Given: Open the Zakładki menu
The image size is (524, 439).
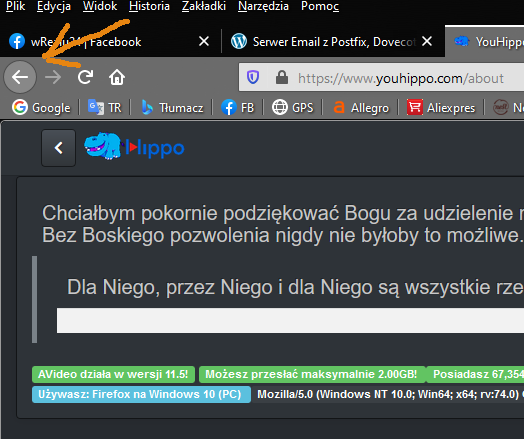Looking at the screenshot, I should (204, 6).
